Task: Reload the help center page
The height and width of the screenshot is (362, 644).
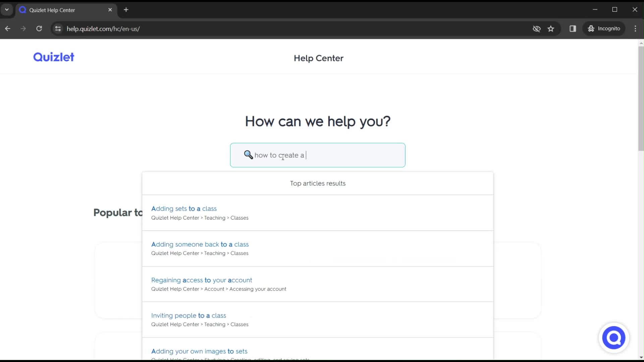Action: (39, 28)
